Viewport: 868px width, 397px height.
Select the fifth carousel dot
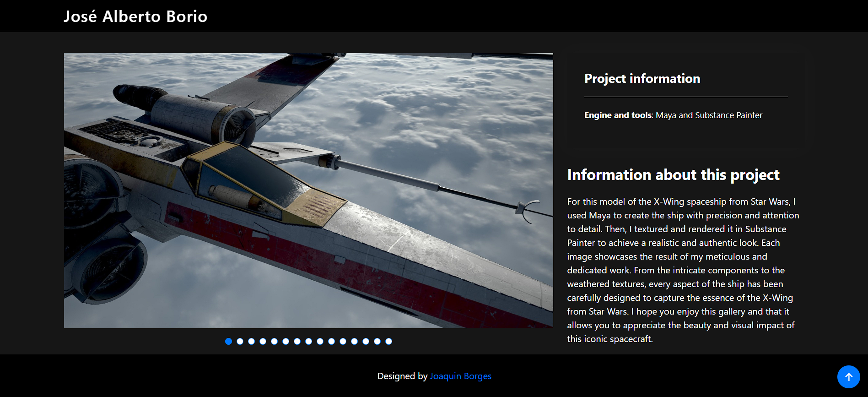[x=274, y=341]
